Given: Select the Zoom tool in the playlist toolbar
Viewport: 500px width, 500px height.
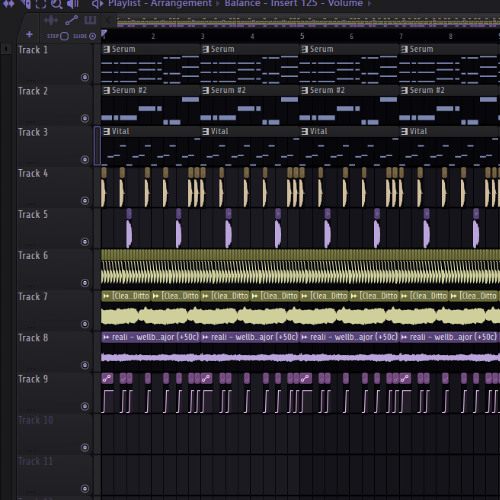Looking at the screenshot, I should (x=56, y=4).
